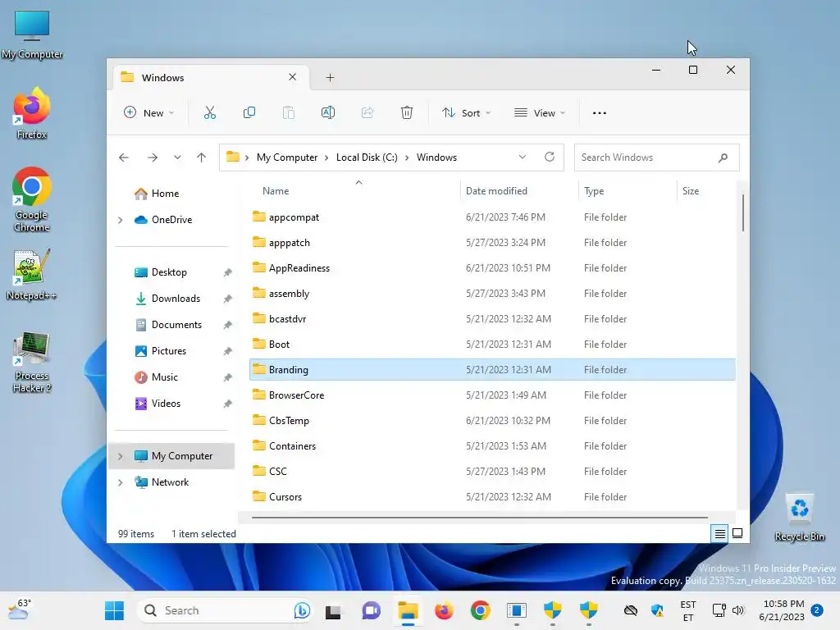Add a new tab with plus button
Viewport: 840px width, 630px height.
click(x=330, y=78)
